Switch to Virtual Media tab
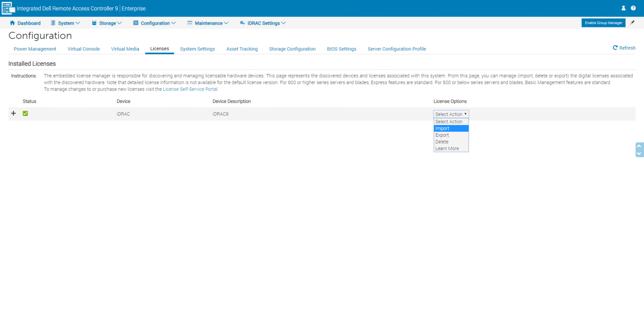The image size is (644, 314). coord(125,49)
